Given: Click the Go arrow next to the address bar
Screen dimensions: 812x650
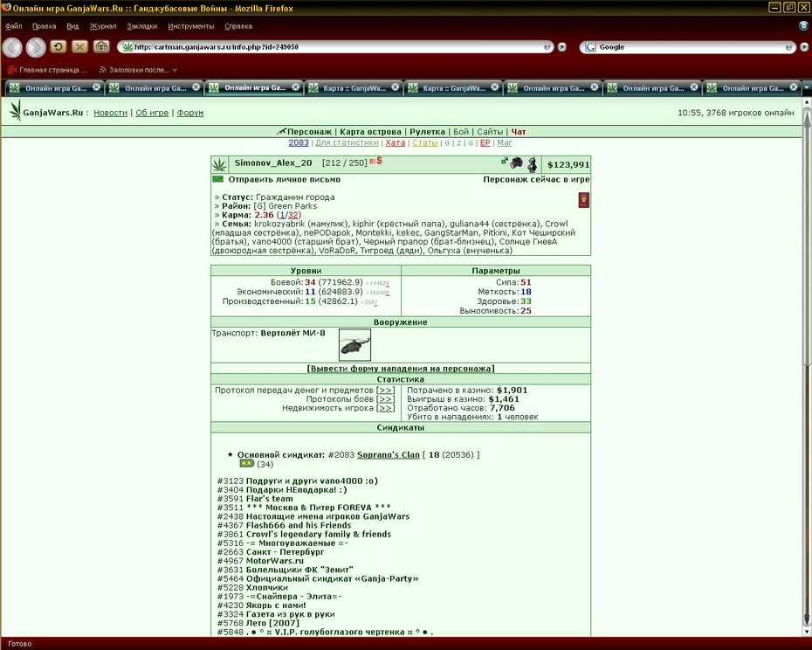Looking at the screenshot, I should (562, 47).
